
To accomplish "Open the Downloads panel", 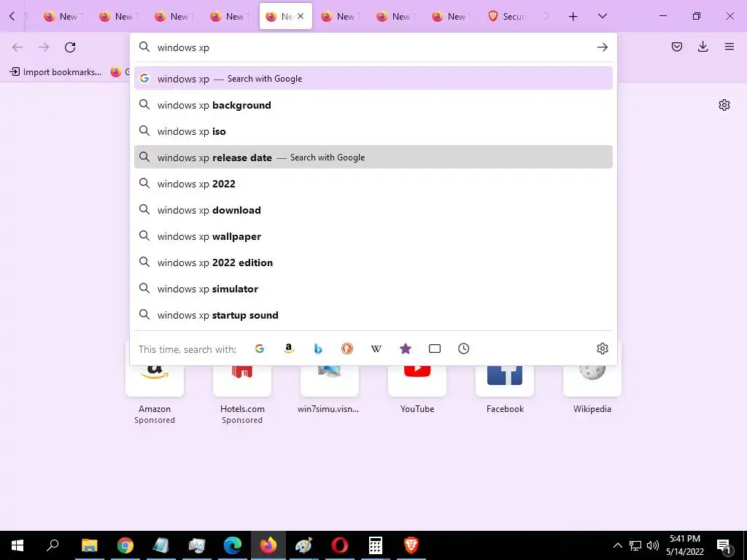I will pyautogui.click(x=703, y=47).
